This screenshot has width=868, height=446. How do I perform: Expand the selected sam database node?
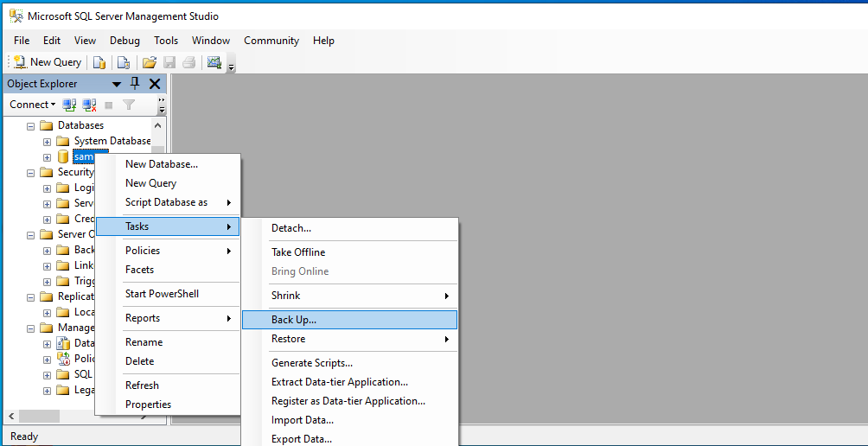click(x=47, y=157)
